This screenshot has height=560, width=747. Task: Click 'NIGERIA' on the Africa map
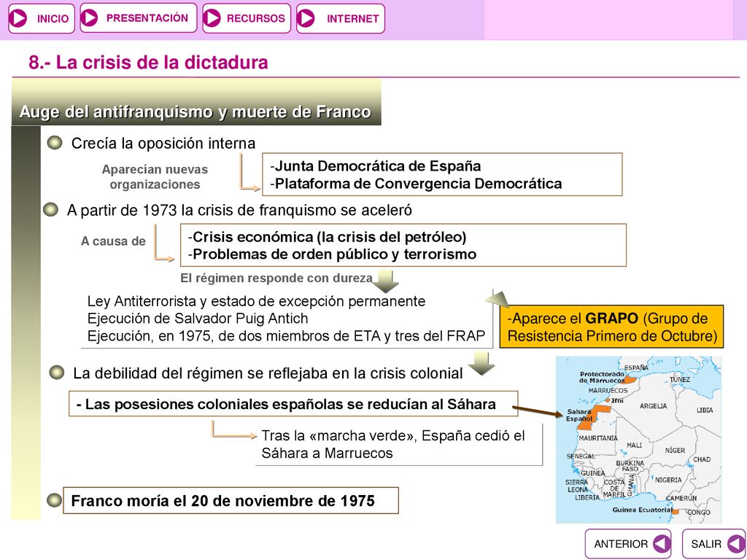pyautogui.click(x=668, y=480)
